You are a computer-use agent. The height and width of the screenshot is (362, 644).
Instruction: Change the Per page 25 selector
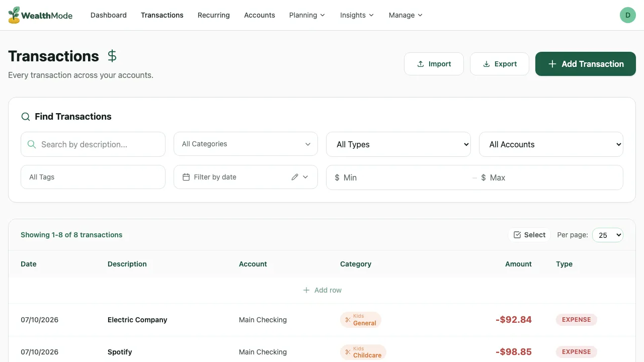coord(607,235)
